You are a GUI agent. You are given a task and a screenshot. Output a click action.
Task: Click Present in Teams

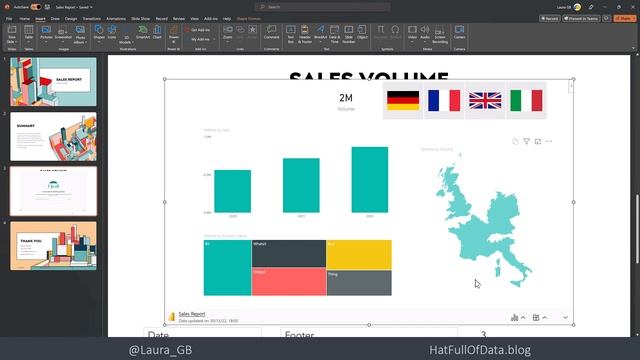tap(581, 18)
